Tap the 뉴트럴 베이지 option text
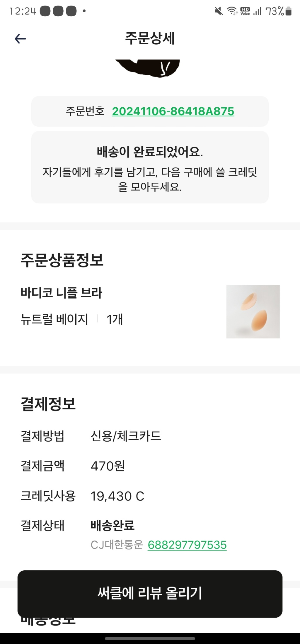 (x=54, y=319)
